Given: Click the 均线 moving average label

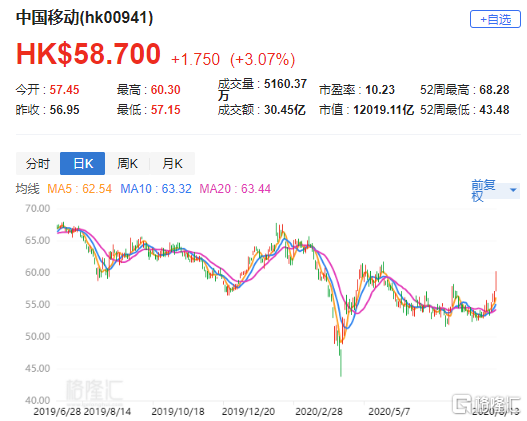Looking at the screenshot, I should (x=28, y=189).
